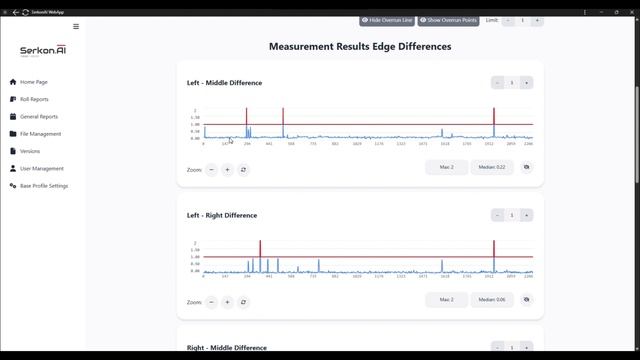Click Right - Middle Difference title
Viewport: 640px width, 360px height.
pos(227,348)
